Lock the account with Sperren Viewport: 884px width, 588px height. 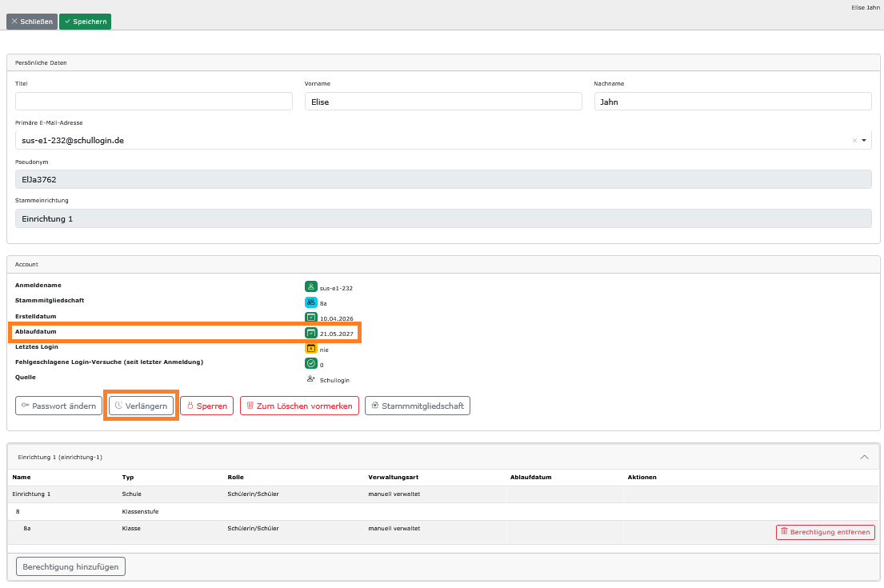click(207, 406)
